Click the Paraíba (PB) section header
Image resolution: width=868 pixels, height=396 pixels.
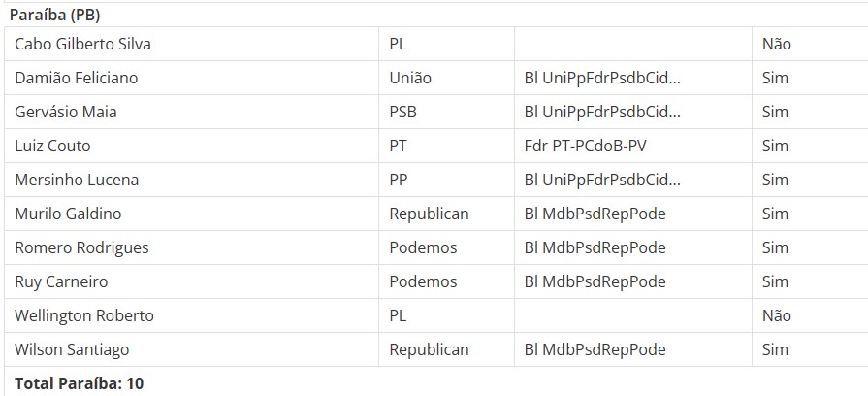click(55, 16)
